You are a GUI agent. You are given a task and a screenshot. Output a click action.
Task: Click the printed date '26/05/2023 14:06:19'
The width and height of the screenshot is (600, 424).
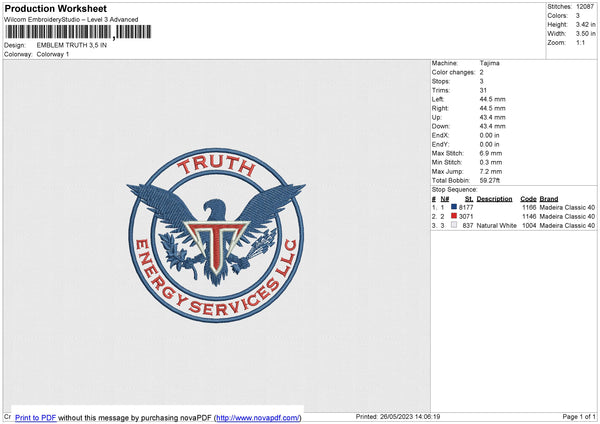click(x=410, y=416)
